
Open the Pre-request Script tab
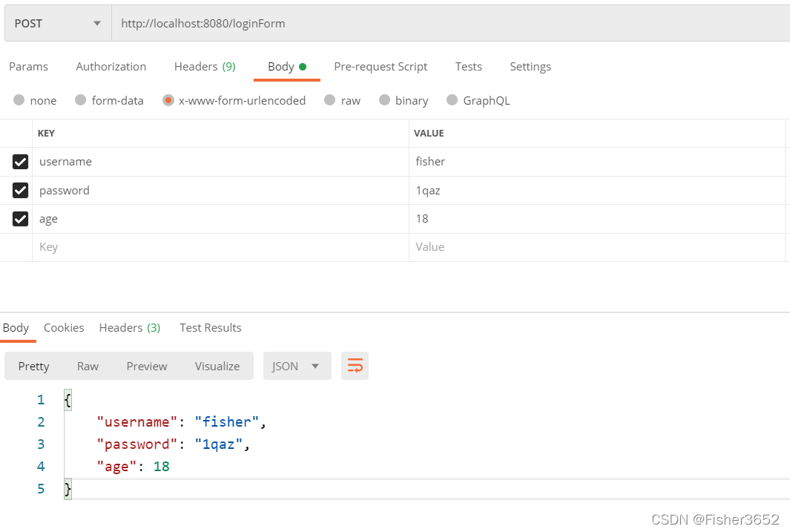[381, 67]
